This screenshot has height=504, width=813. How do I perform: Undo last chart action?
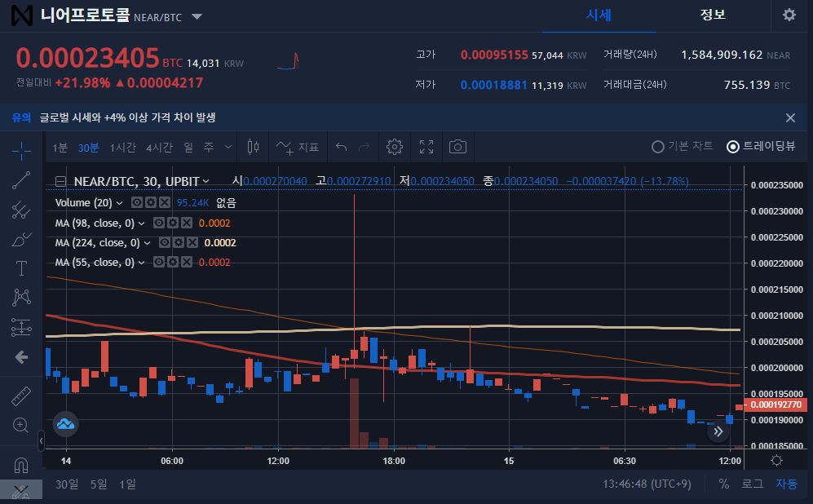pyautogui.click(x=341, y=148)
